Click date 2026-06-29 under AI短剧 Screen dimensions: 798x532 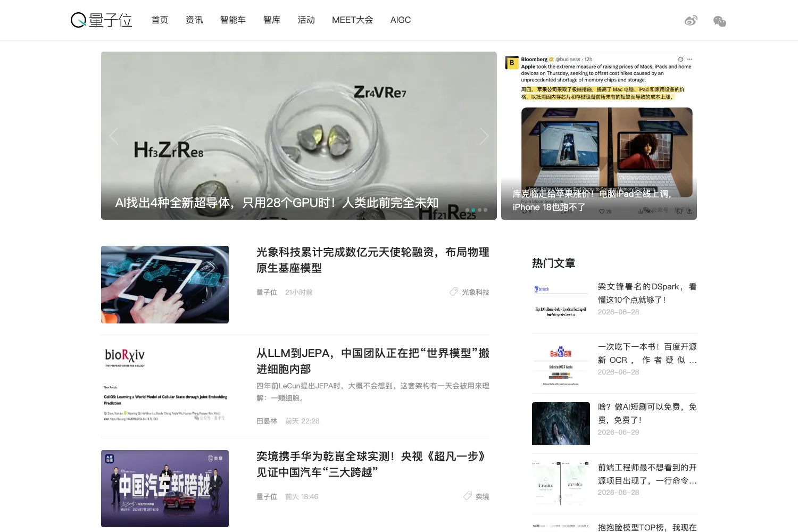click(x=618, y=432)
